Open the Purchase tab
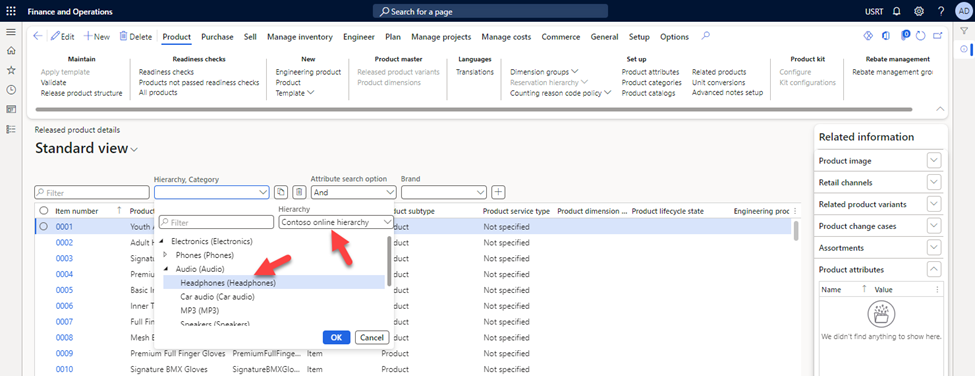975x376 pixels. [217, 37]
